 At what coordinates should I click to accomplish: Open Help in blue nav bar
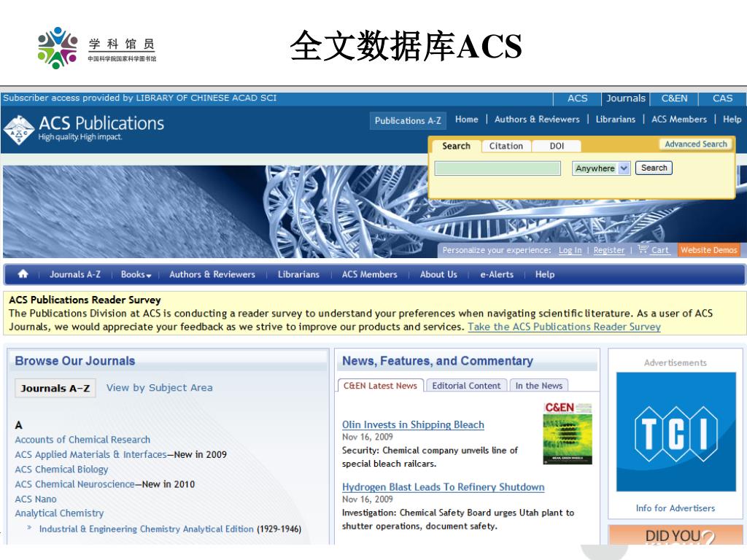click(544, 274)
